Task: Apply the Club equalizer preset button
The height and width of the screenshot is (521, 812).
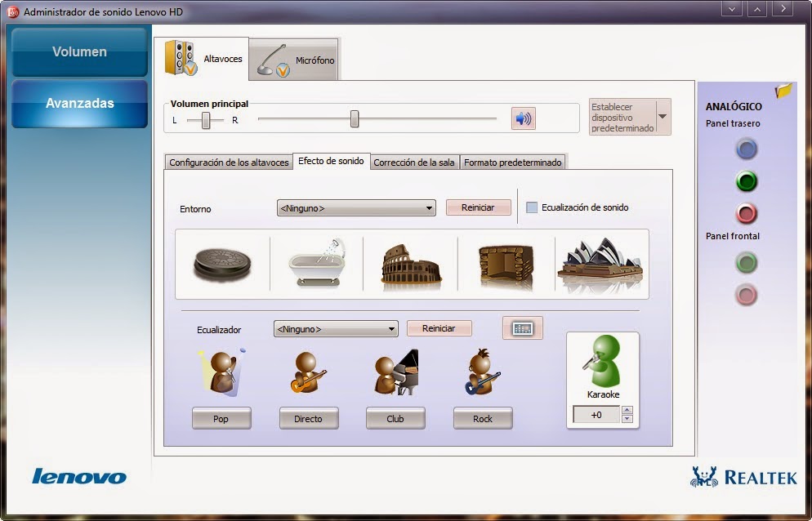Action: tap(395, 418)
